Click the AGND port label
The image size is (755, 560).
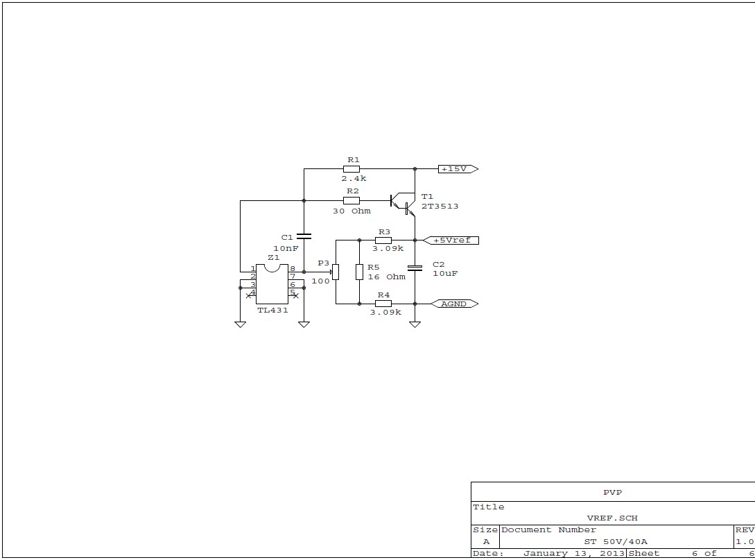pyautogui.click(x=454, y=304)
